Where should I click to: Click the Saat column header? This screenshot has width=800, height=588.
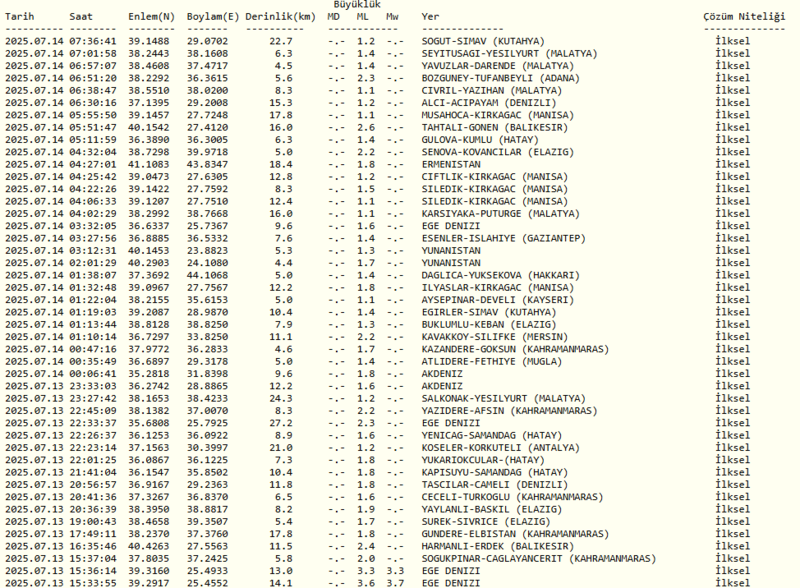click(x=81, y=16)
